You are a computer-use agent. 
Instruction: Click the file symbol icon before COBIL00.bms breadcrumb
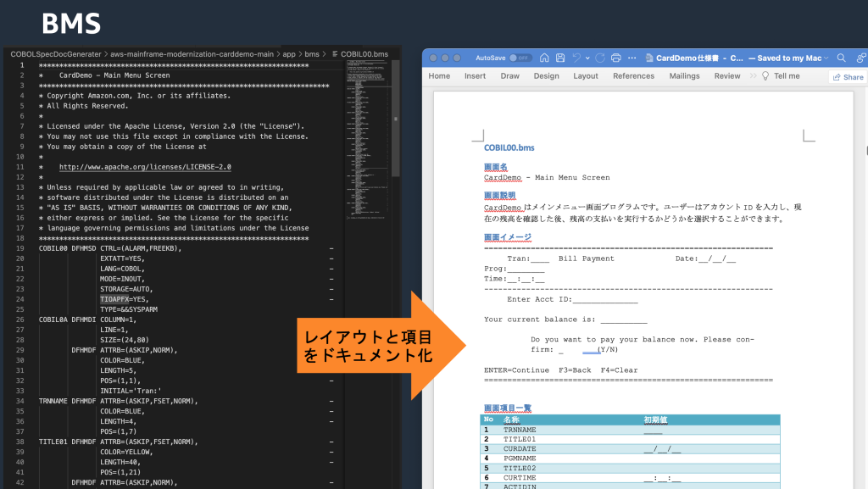pyautogui.click(x=335, y=54)
